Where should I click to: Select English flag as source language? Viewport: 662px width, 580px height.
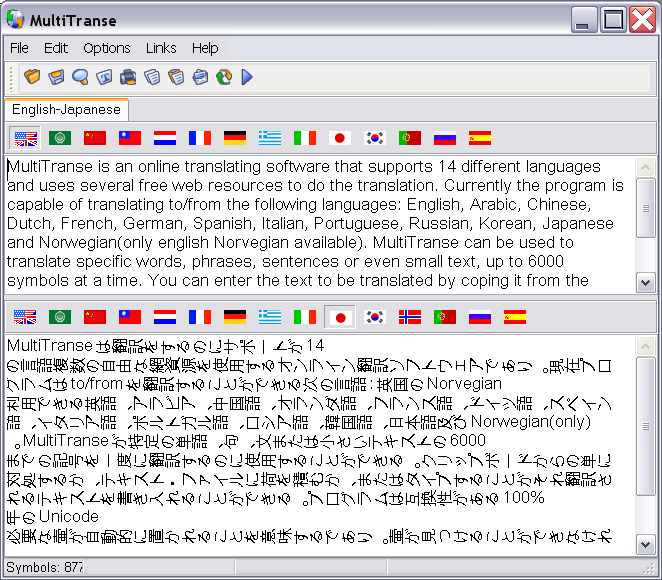coord(25,138)
